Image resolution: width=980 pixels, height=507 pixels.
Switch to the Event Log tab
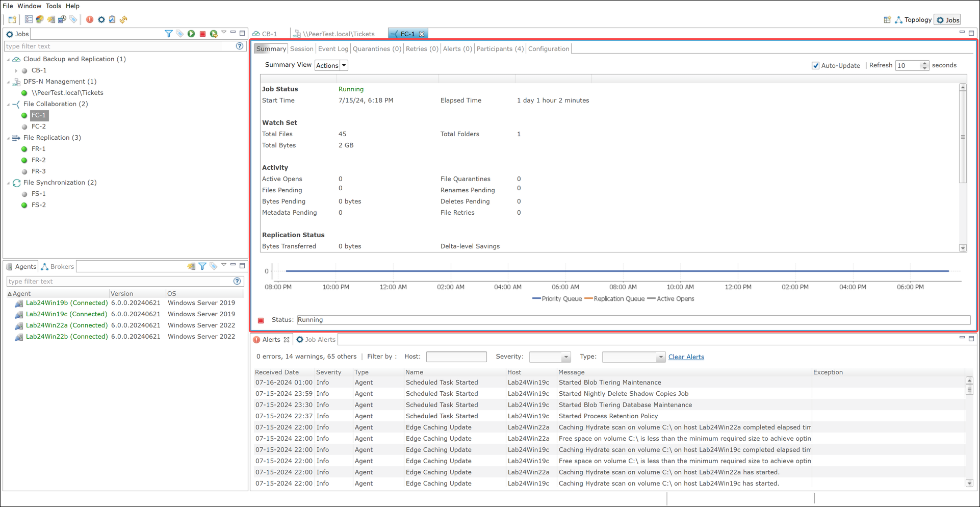tap(333, 49)
